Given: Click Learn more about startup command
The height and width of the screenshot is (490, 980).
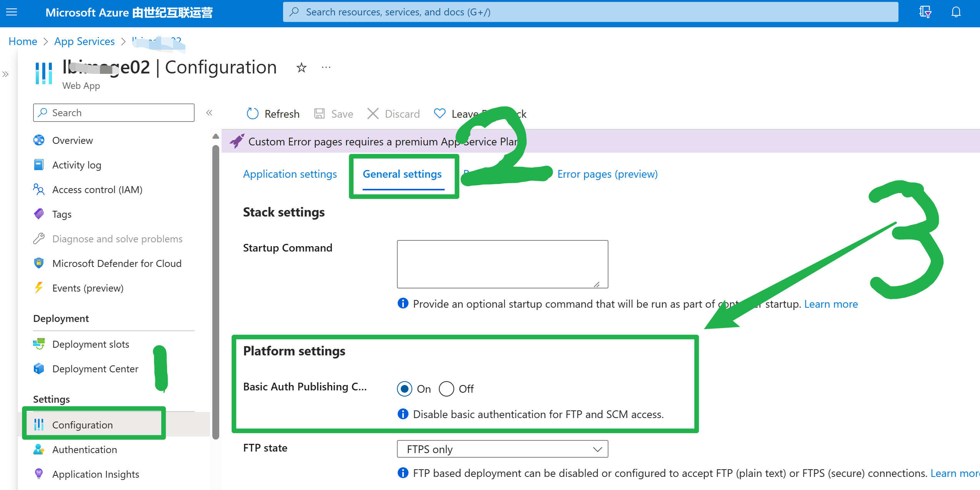Looking at the screenshot, I should [831, 304].
